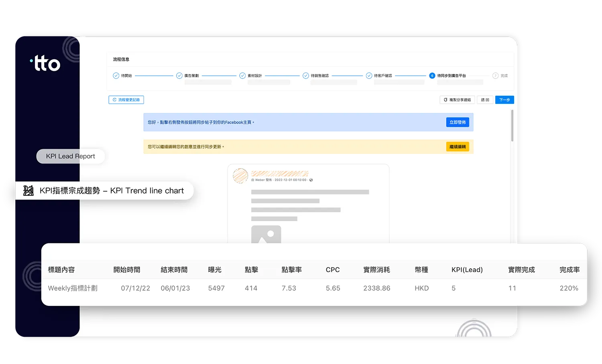Click the 下一步 button
Viewport: 602px width, 364px height.
pos(504,99)
